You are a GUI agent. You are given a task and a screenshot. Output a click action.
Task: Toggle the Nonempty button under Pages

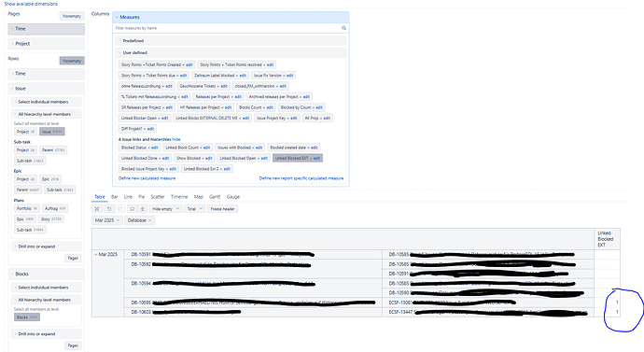coord(72,16)
